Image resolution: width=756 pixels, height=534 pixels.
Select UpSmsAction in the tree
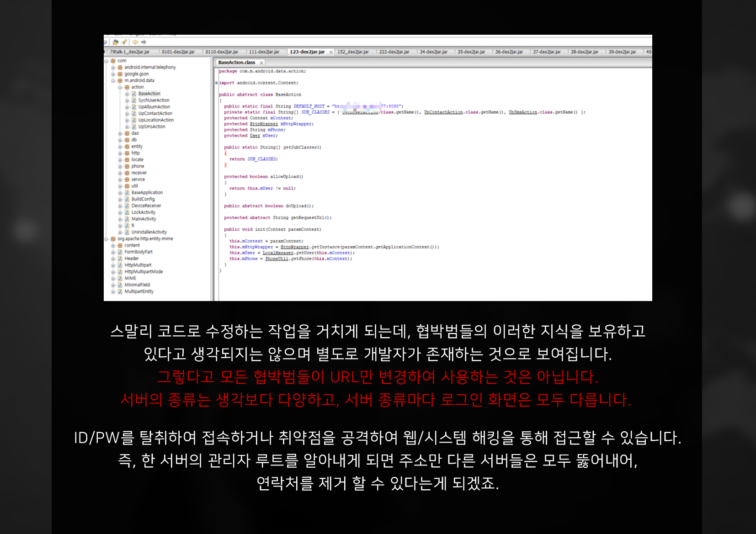(x=152, y=127)
